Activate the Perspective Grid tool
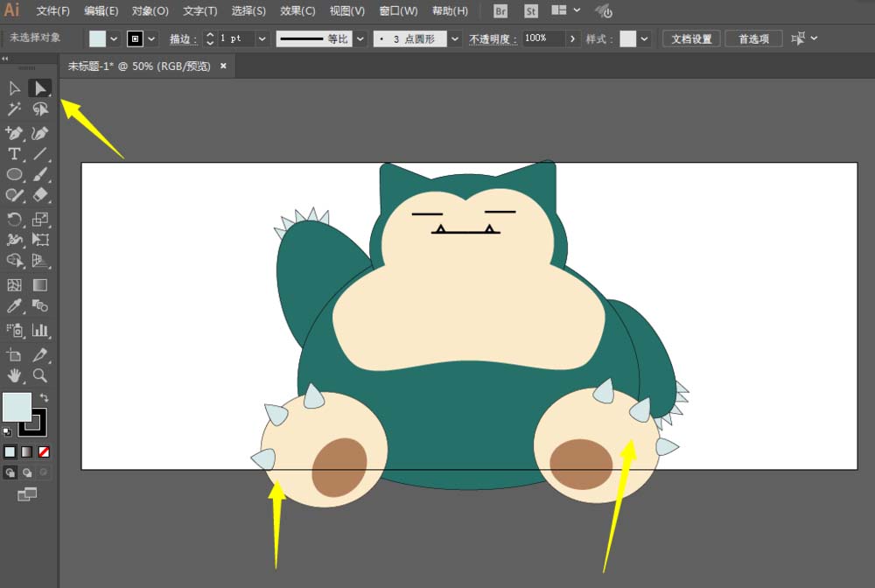875x588 pixels. pyautogui.click(x=40, y=261)
